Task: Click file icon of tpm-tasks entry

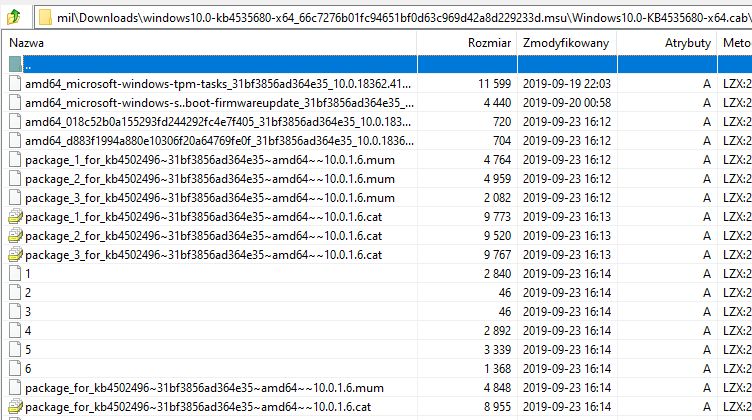Action: 15,83
